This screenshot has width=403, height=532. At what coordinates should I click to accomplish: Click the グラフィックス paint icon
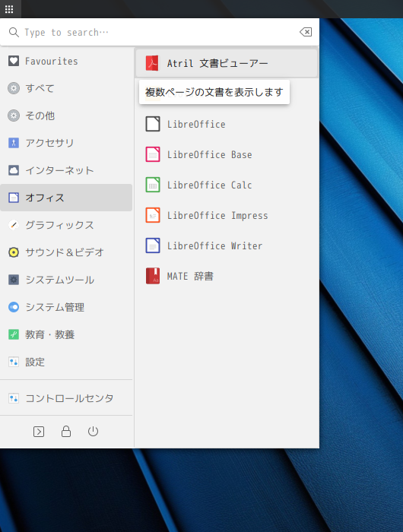(x=14, y=225)
